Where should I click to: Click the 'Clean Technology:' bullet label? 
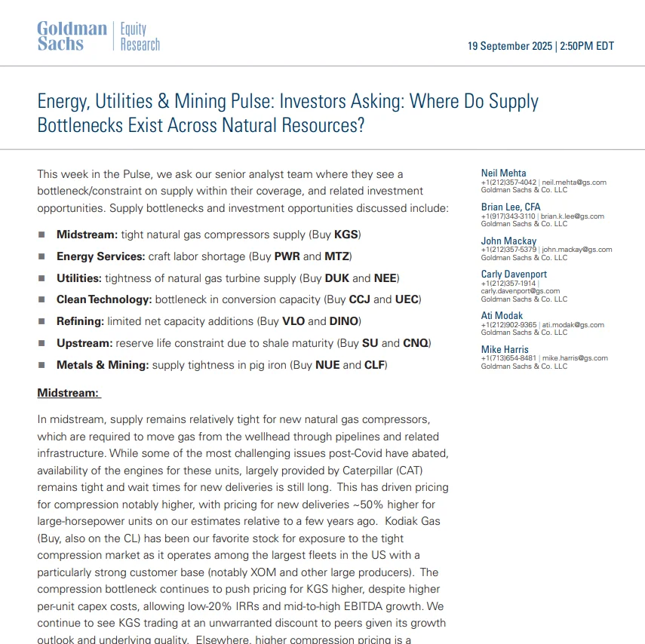point(104,299)
